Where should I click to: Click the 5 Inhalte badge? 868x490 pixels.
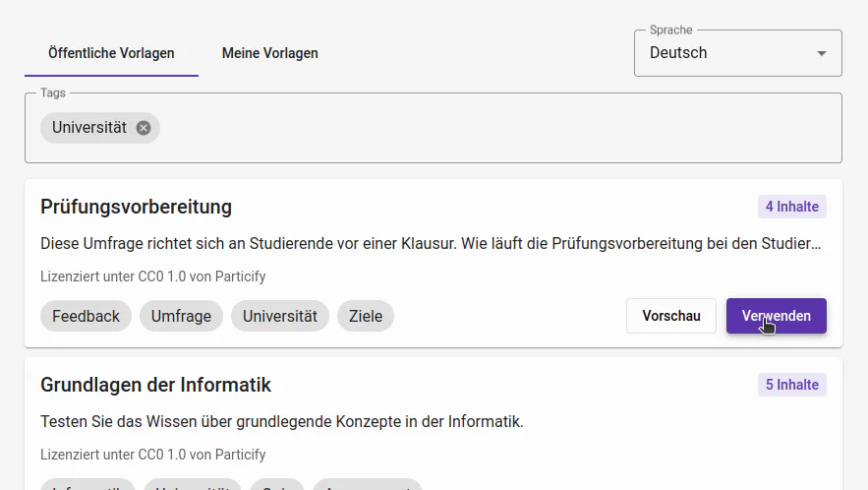click(791, 385)
